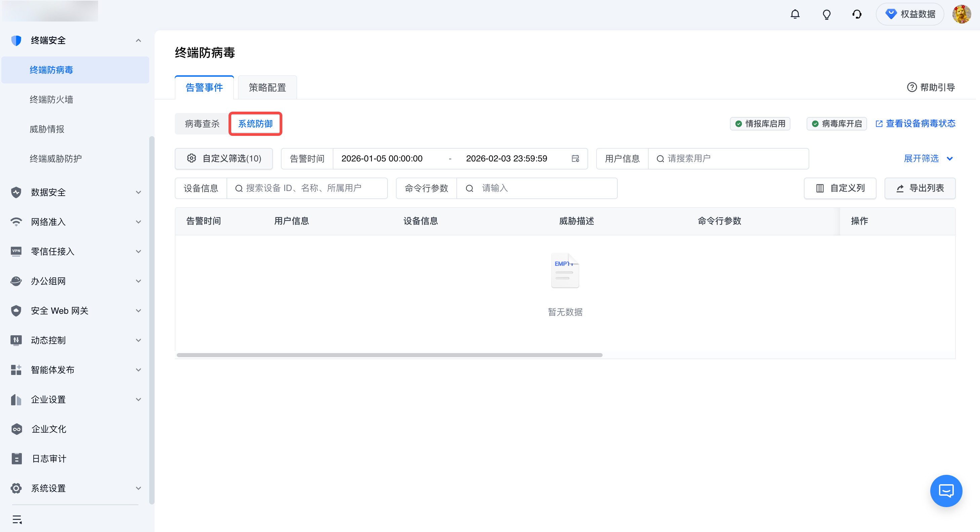Click the 企业设置 building icon
The image size is (980, 532).
pyautogui.click(x=16, y=399)
